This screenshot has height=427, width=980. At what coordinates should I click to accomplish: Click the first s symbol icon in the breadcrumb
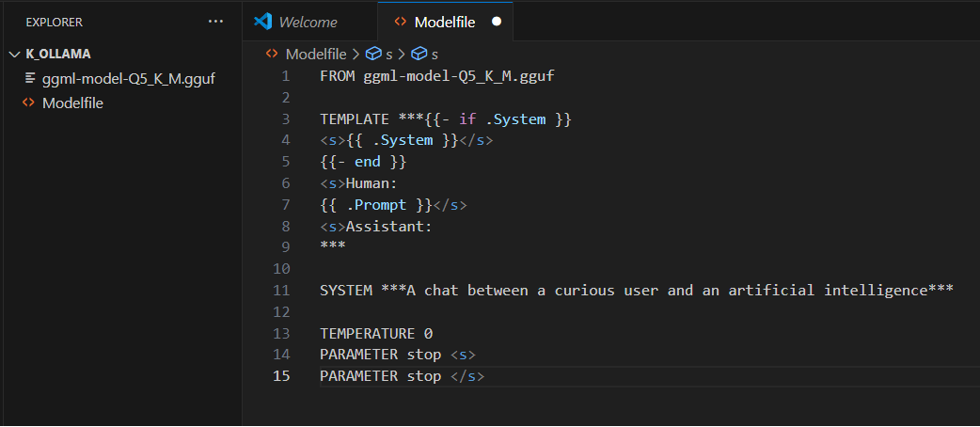(x=372, y=54)
